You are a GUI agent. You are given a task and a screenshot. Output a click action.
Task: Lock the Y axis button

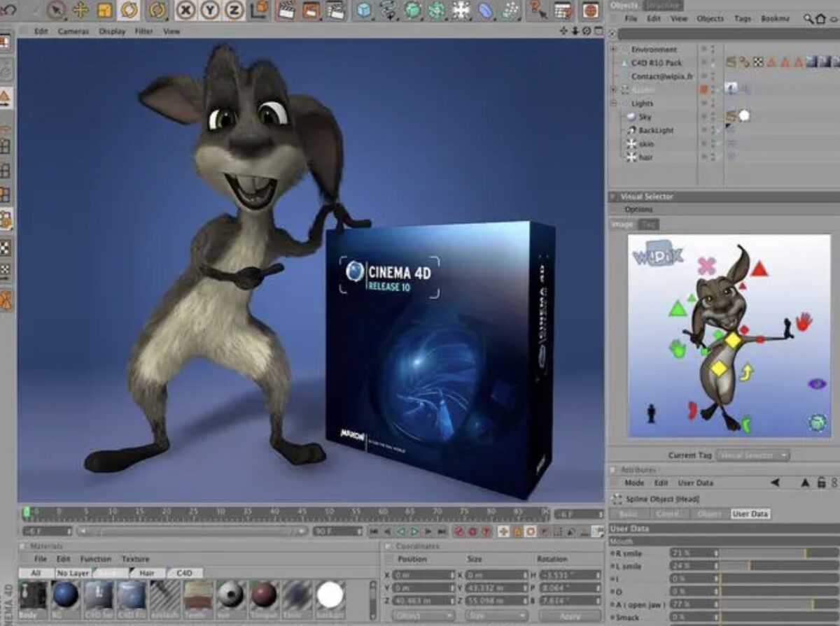(209, 10)
